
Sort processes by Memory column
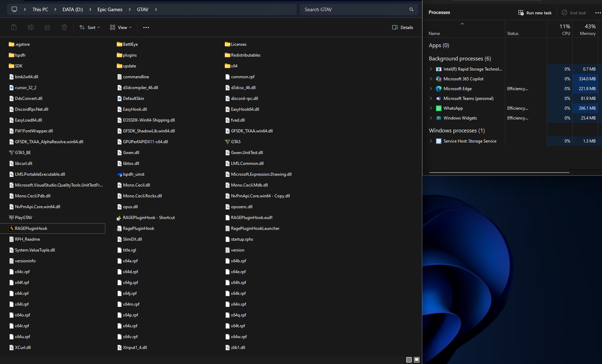pyautogui.click(x=586, y=29)
